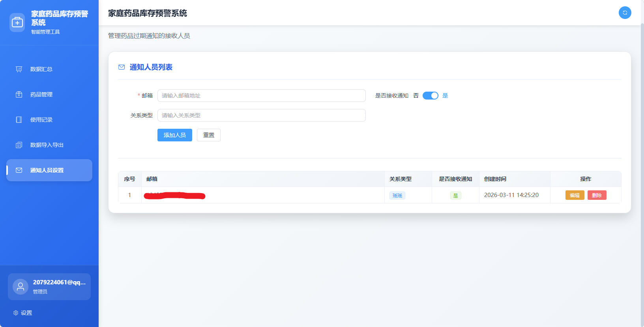Click the 操作 column header
Screen dimensions: 644x327
(x=586, y=179)
